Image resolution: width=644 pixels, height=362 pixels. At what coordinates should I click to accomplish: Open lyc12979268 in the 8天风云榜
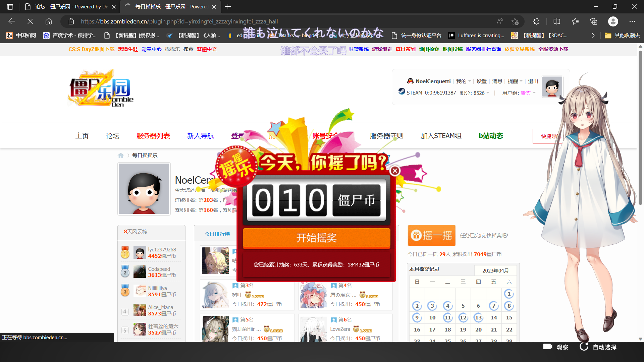[162, 249]
